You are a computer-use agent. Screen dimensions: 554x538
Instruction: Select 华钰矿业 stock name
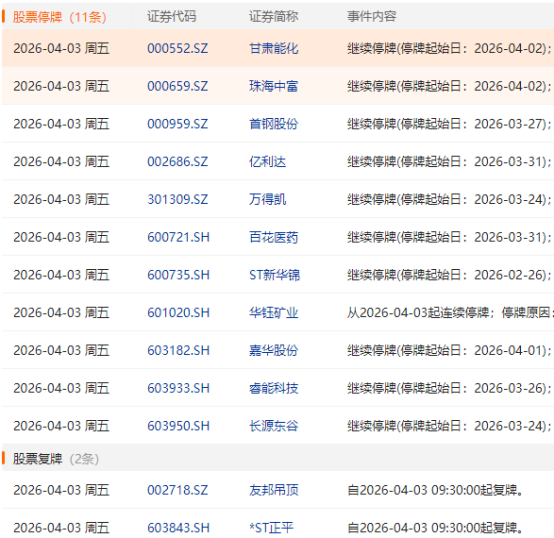[273, 313]
